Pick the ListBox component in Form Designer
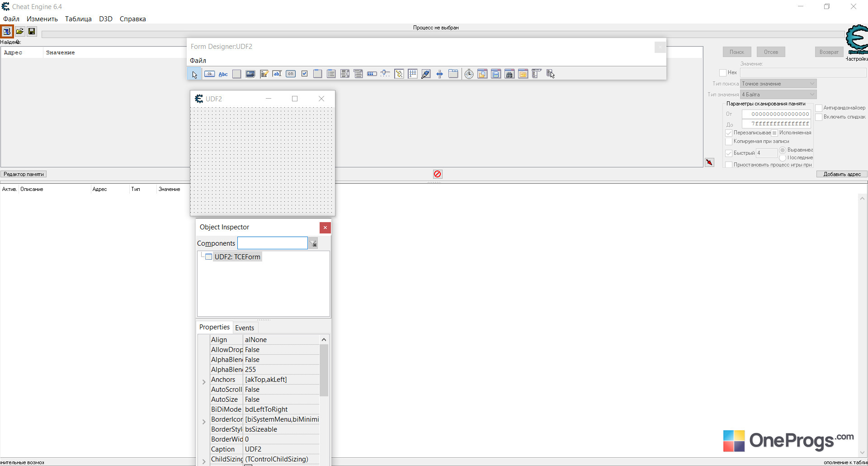The height and width of the screenshot is (466, 868). 345,74
